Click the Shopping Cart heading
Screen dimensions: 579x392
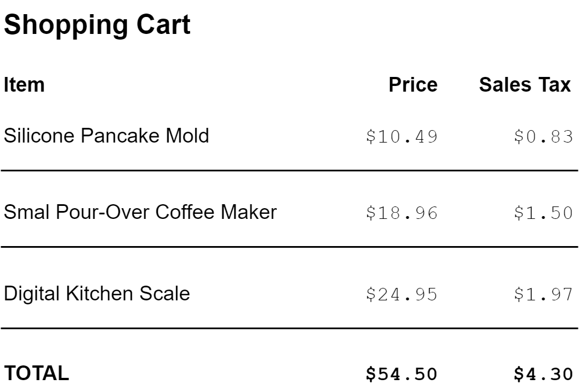[x=97, y=25]
